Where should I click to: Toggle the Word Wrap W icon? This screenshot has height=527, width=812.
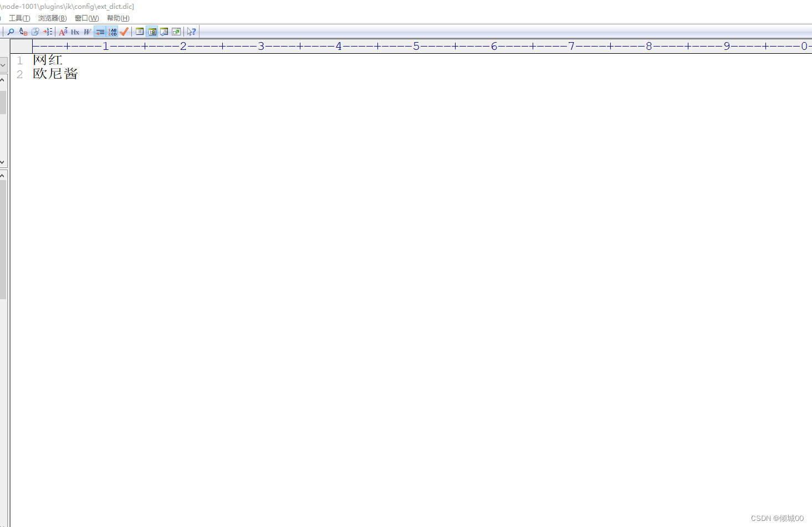88,32
